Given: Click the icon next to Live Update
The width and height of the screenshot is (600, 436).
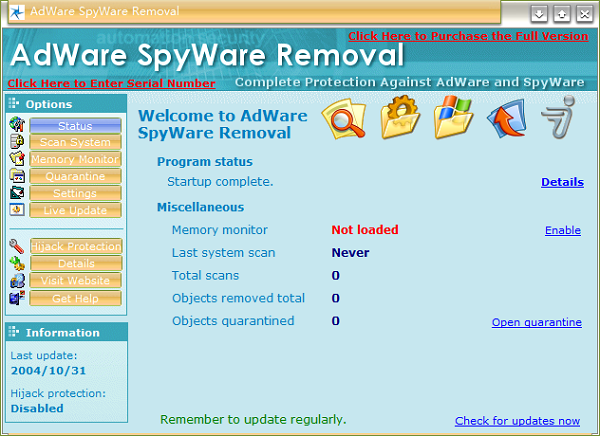Looking at the screenshot, I should 16,210.
